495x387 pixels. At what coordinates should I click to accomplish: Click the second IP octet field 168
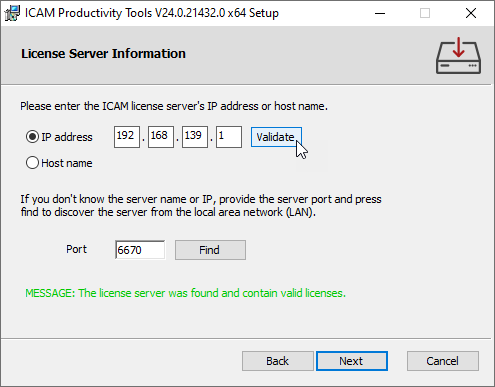pos(161,137)
